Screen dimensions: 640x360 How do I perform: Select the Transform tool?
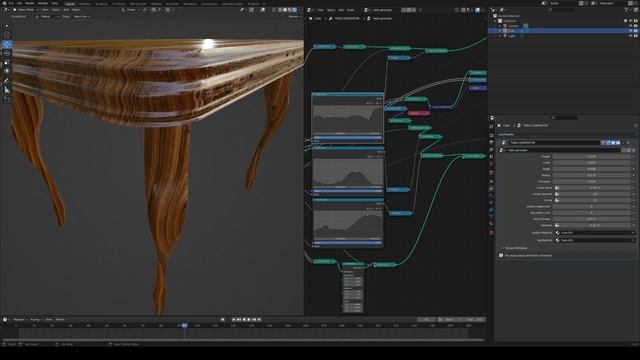coord(7,71)
